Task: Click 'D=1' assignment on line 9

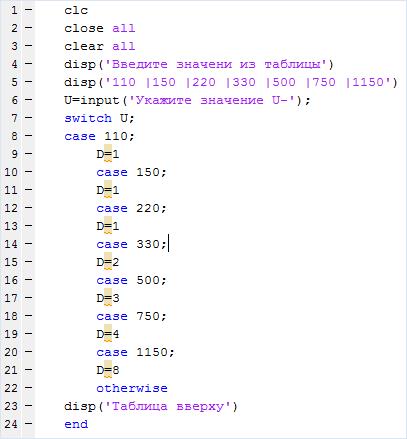Action: 108,154
